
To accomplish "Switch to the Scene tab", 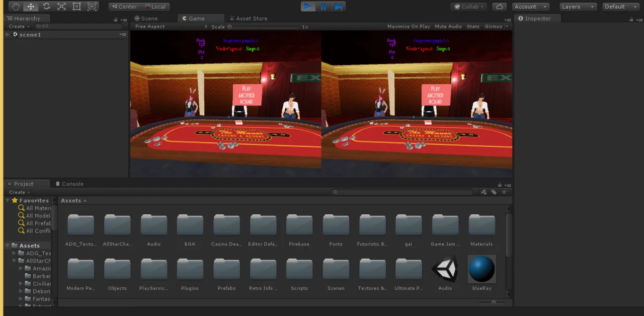I will click(x=146, y=19).
